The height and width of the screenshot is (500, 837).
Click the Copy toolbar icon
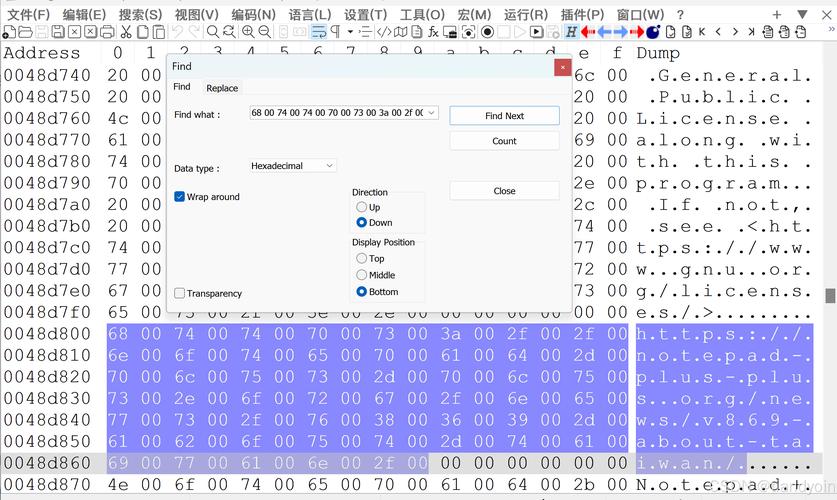click(x=143, y=32)
